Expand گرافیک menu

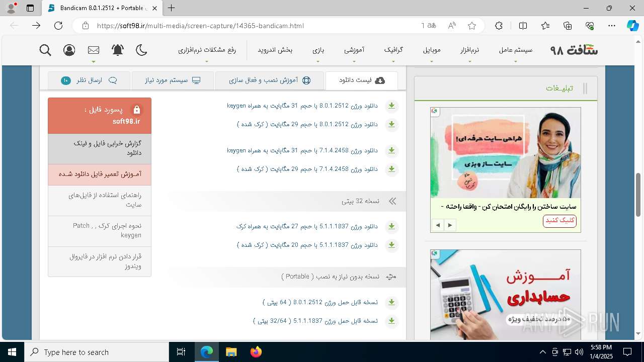point(393,50)
